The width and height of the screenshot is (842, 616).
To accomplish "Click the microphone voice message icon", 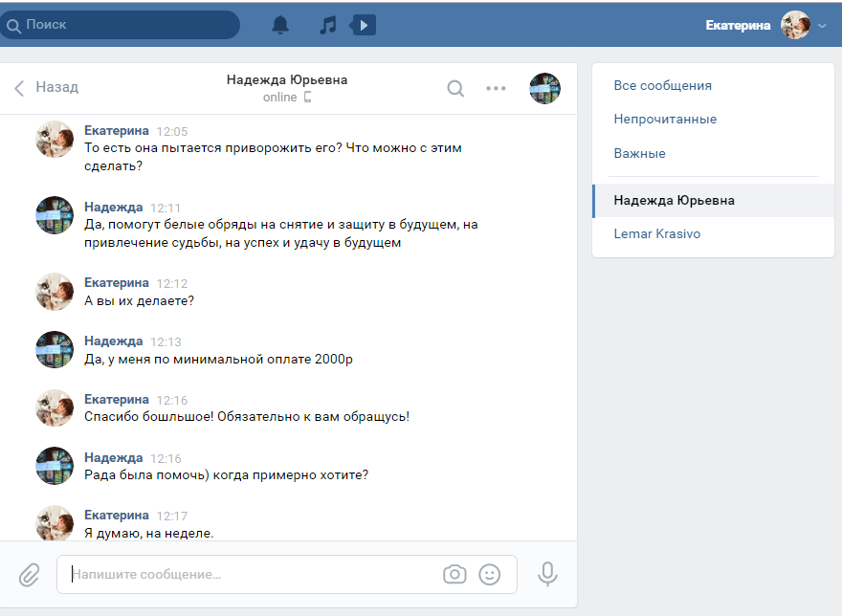I will [x=547, y=574].
